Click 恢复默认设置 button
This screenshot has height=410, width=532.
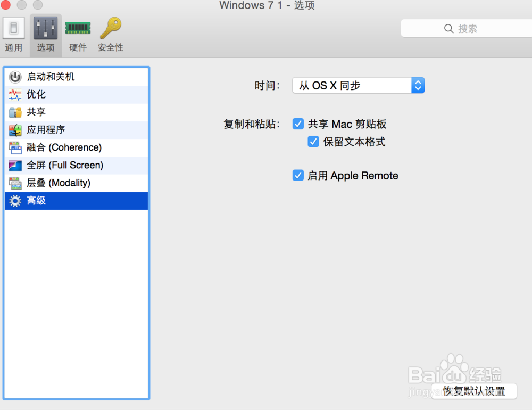(x=474, y=391)
